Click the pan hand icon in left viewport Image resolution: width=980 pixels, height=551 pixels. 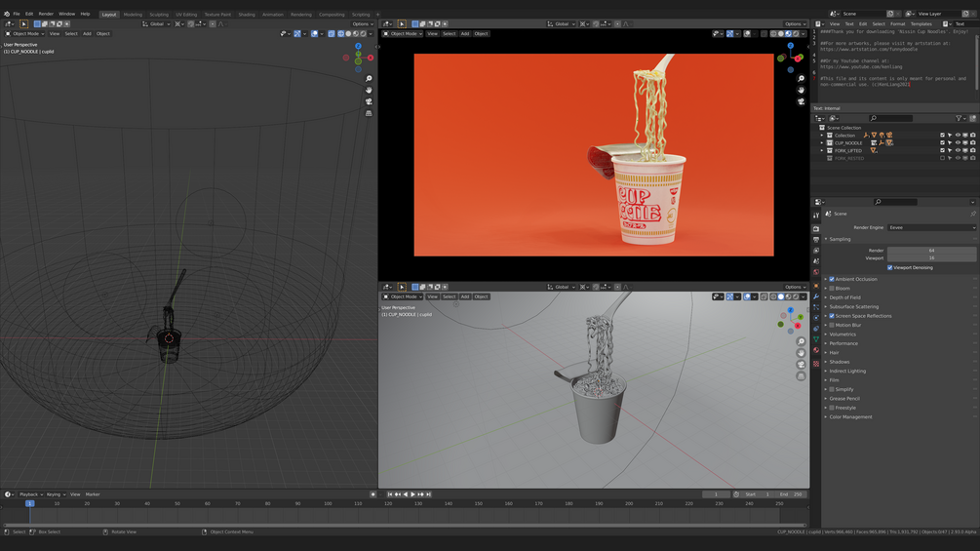(x=369, y=90)
